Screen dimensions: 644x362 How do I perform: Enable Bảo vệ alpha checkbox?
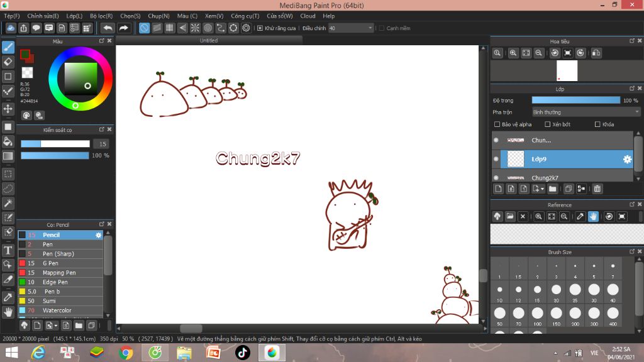[497, 124]
